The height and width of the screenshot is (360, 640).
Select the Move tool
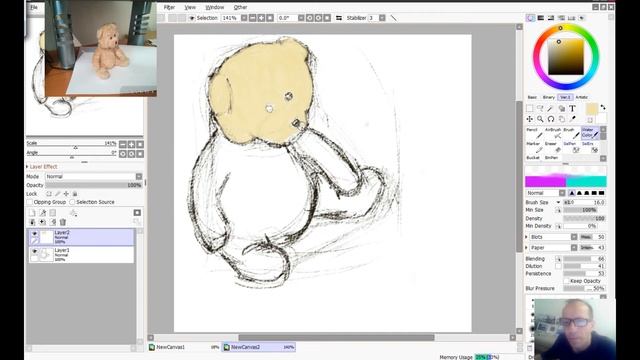click(x=529, y=119)
